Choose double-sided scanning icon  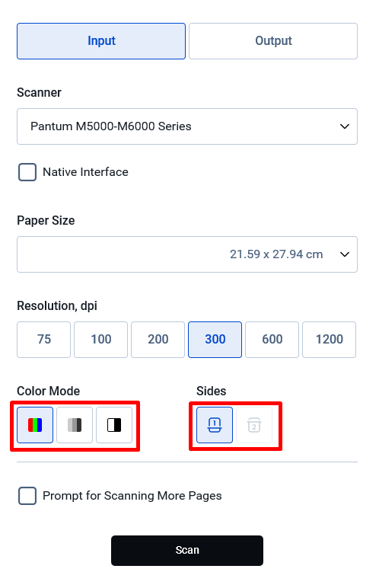254,425
